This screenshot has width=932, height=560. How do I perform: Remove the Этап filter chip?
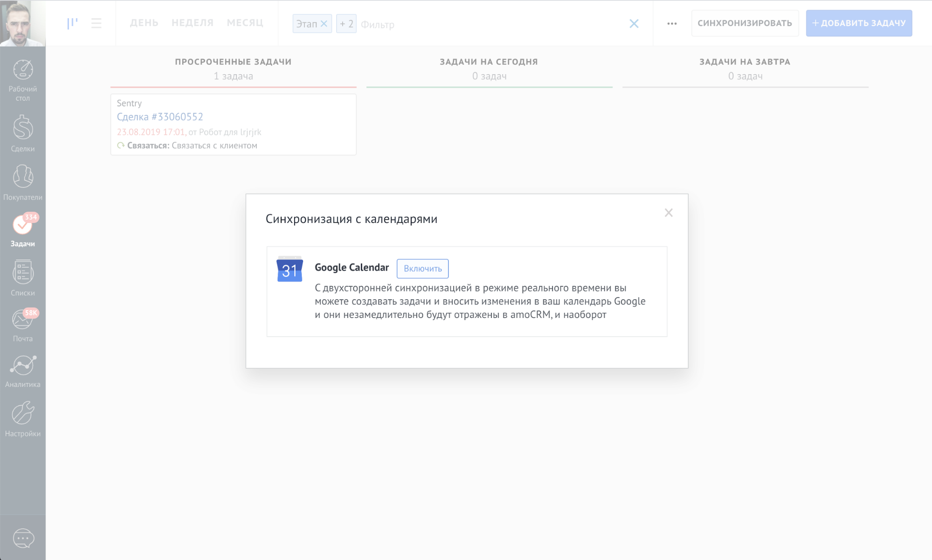(x=324, y=24)
